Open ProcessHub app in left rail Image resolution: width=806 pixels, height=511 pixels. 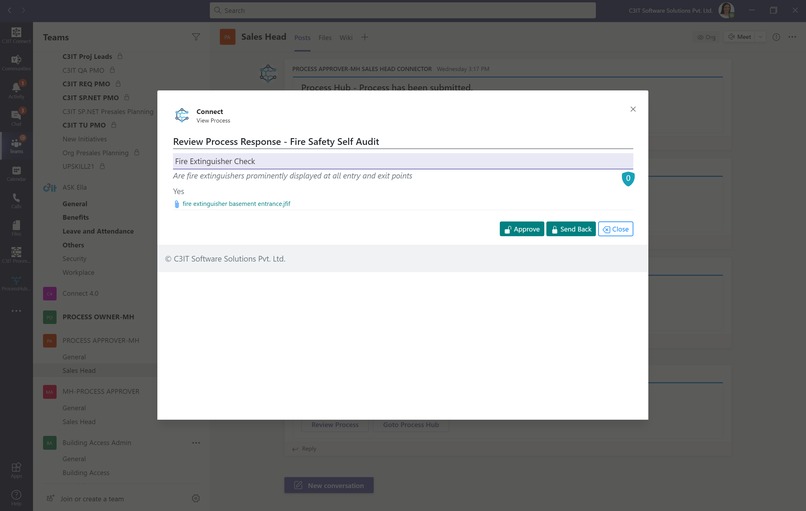[x=16, y=283]
